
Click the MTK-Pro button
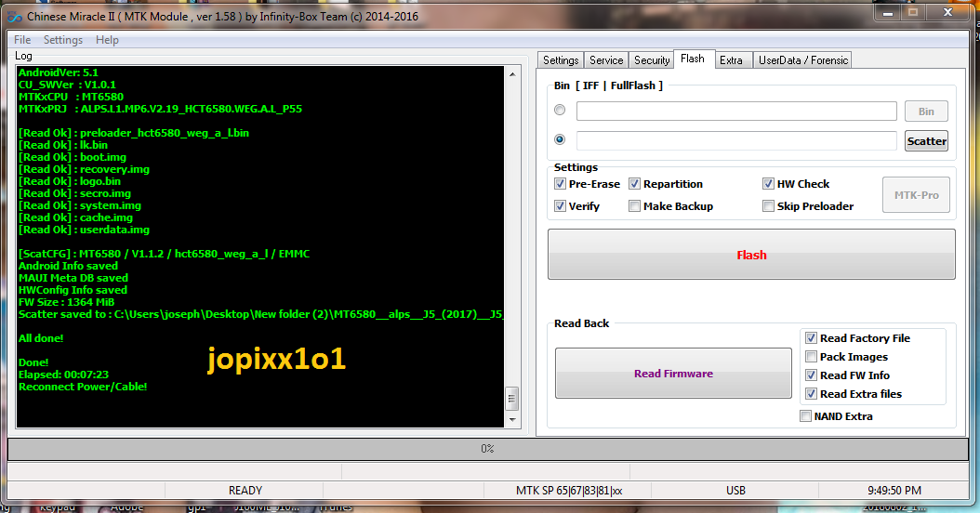[x=916, y=195]
